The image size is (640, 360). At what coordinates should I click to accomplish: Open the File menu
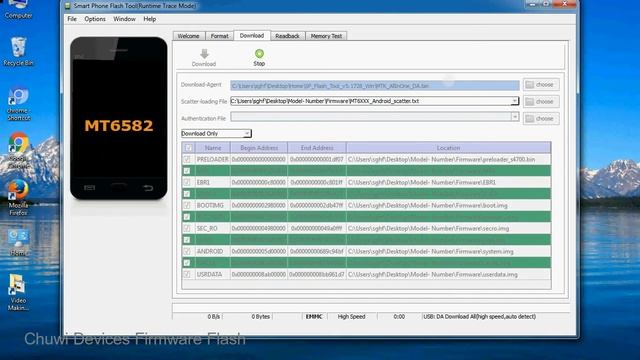coord(72,19)
